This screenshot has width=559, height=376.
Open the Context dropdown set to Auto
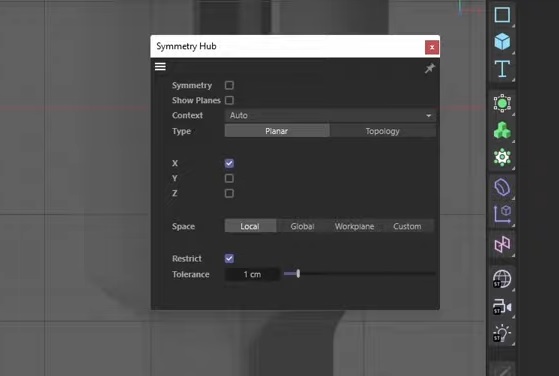pos(330,115)
